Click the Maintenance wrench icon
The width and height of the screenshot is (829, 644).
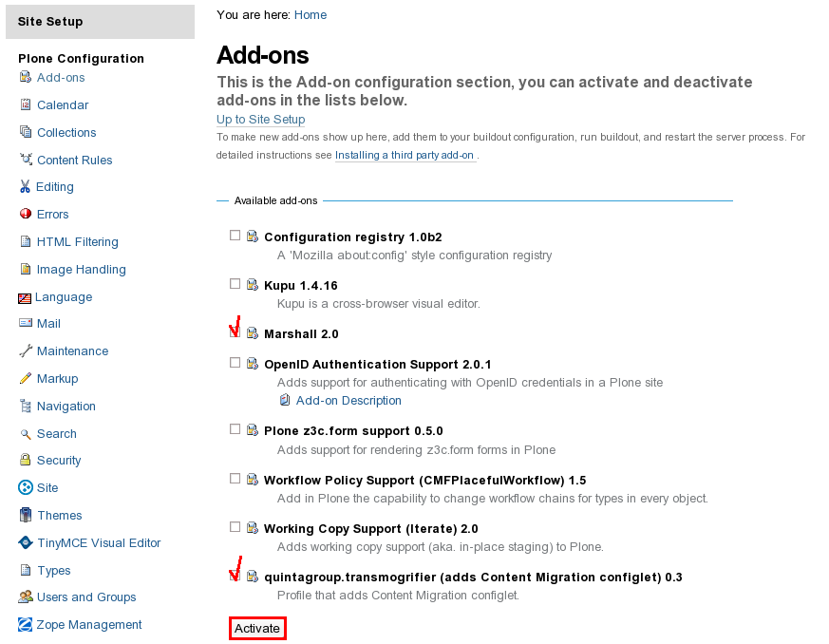tap(26, 351)
